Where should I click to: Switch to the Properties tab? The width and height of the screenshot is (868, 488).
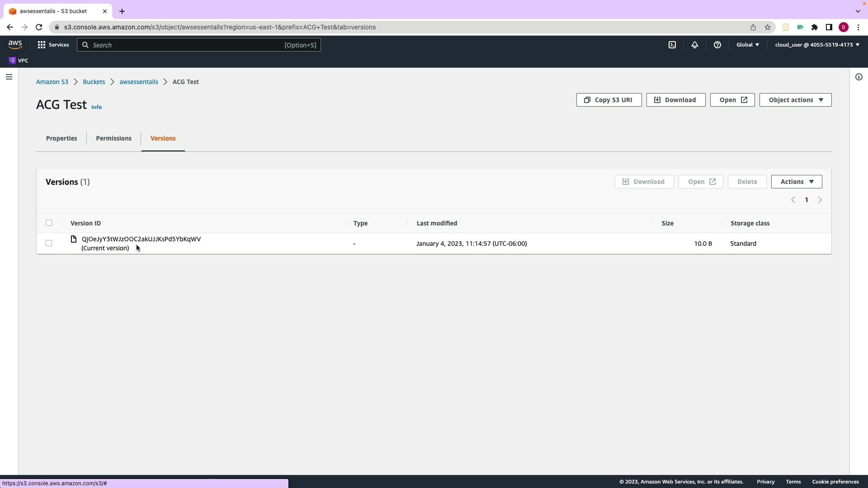[x=61, y=138]
